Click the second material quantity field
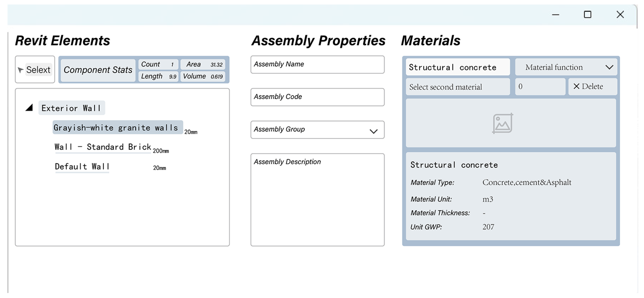 [540, 87]
